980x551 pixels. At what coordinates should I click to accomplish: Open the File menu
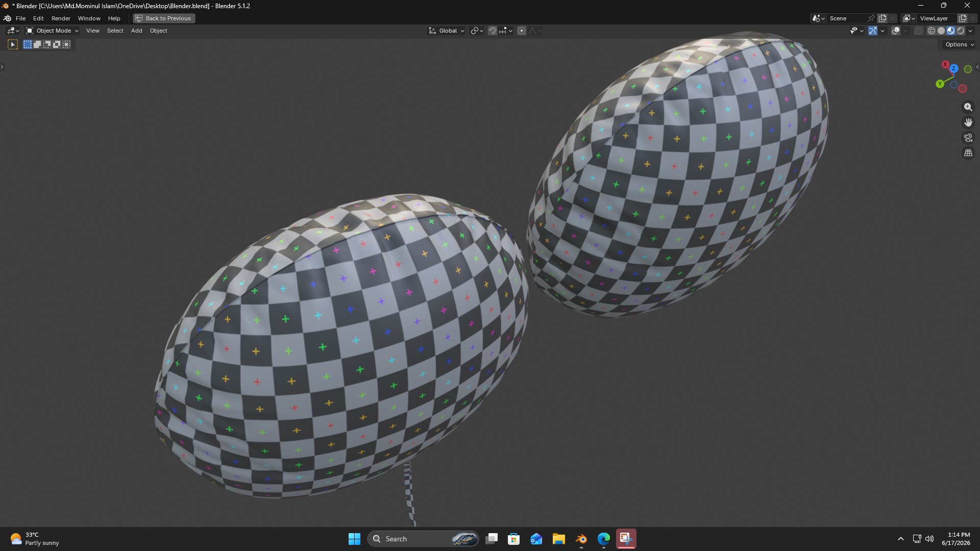pos(20,18)
